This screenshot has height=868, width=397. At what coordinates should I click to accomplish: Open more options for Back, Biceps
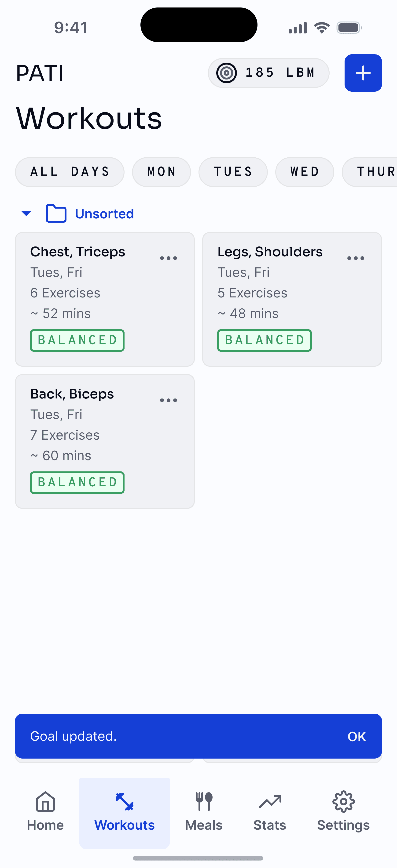pos(168,400)
